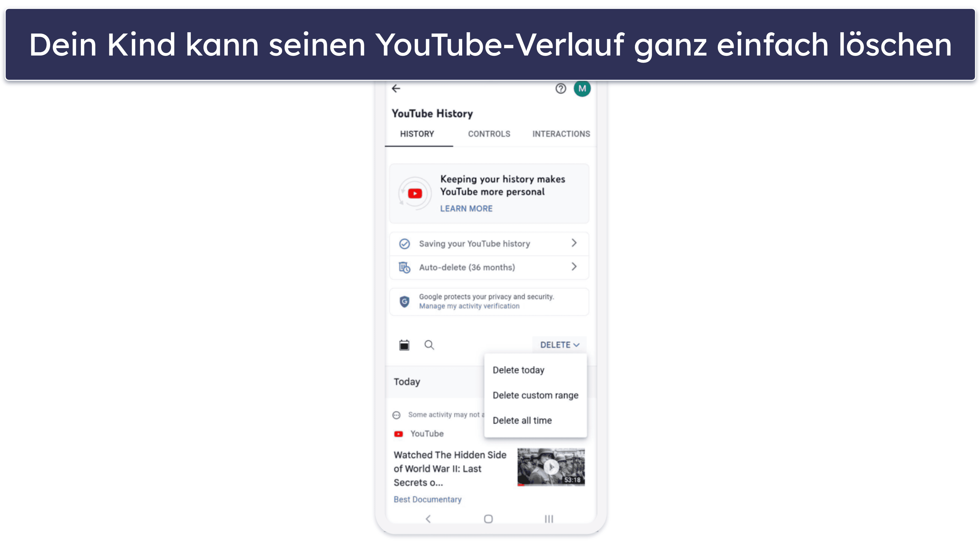
Task: Tap the checkmark icon beside Saving history
Action: [404, 244]
